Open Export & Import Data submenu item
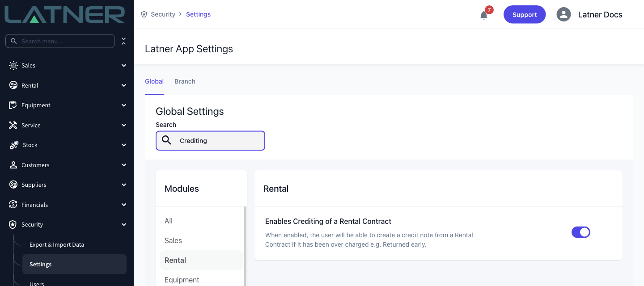644x286 pixels. [57, 244]
